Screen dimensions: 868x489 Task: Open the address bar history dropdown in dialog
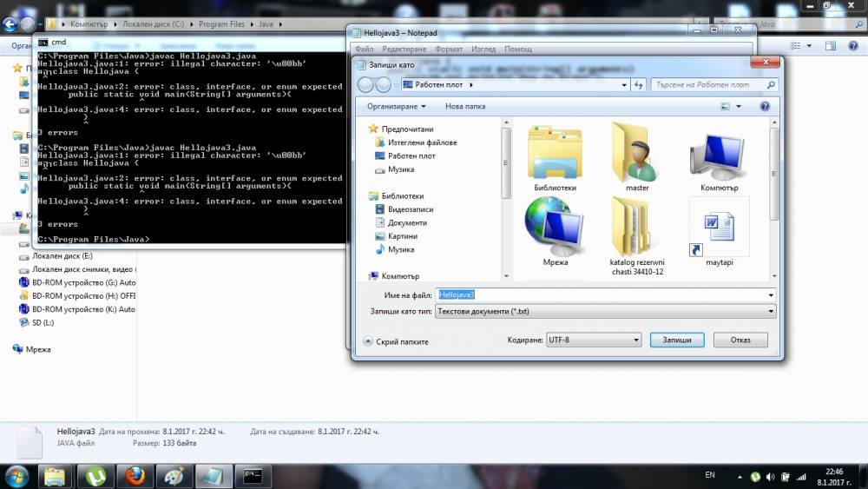[624, 85]
